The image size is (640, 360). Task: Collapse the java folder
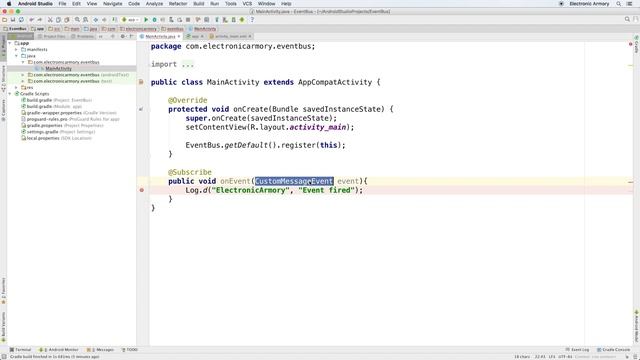[16, 56]
